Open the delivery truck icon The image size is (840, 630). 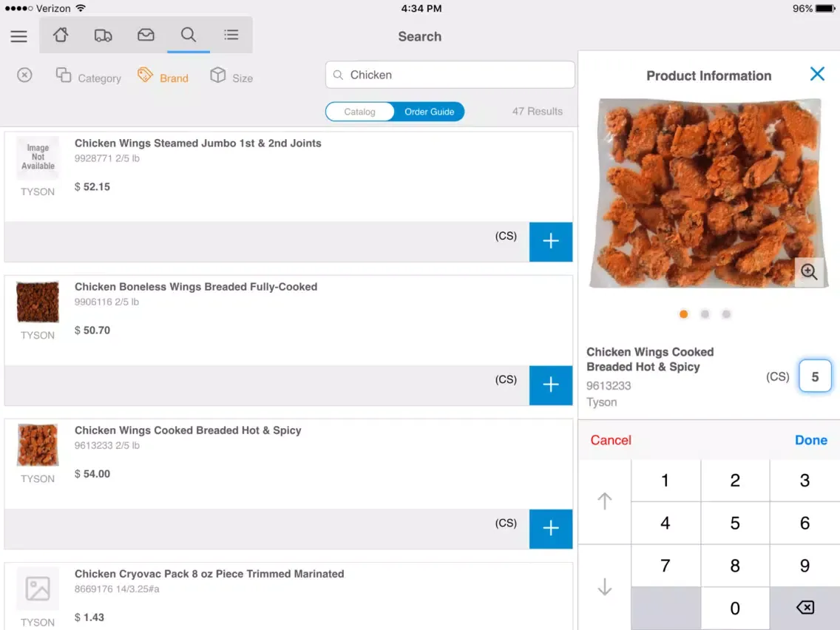[x=103, y=35]
